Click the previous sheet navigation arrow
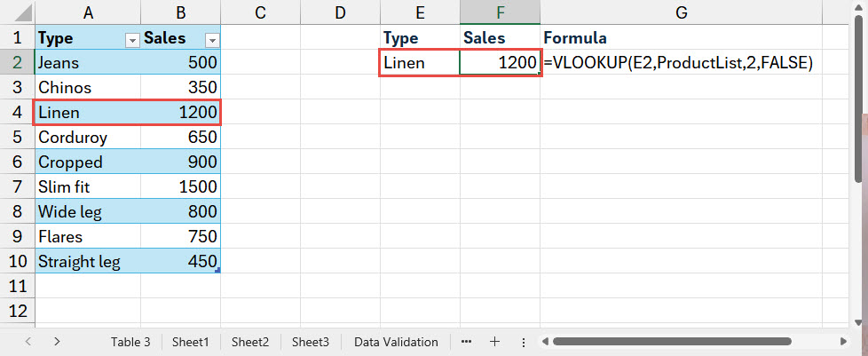Screen dimensions: 868x356 click(28, 342)
